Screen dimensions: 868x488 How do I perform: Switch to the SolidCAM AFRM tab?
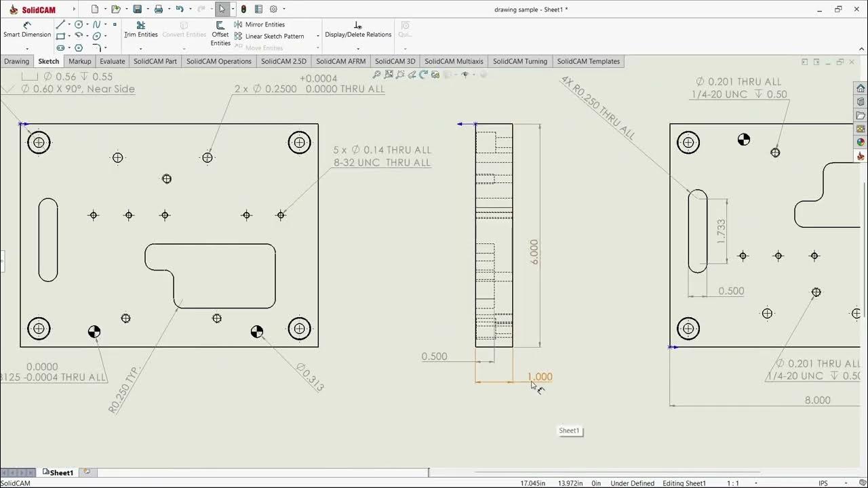(x=341, y=61)
